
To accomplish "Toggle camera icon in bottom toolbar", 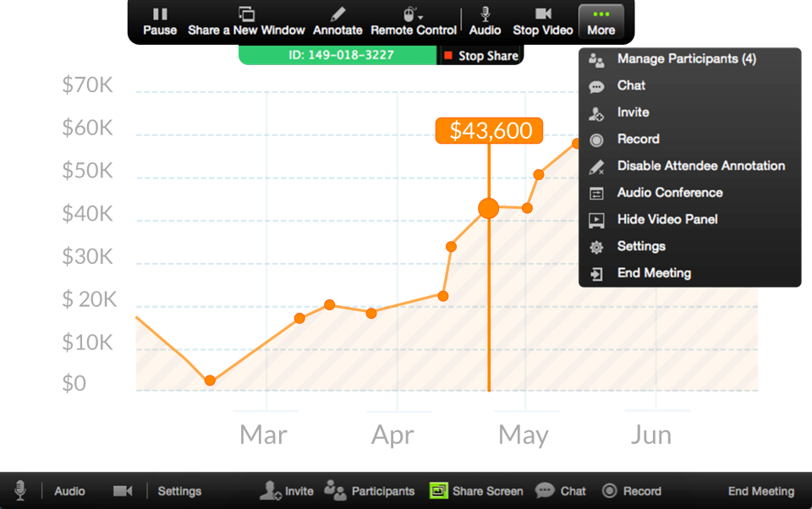I will (x=123, y=491).
